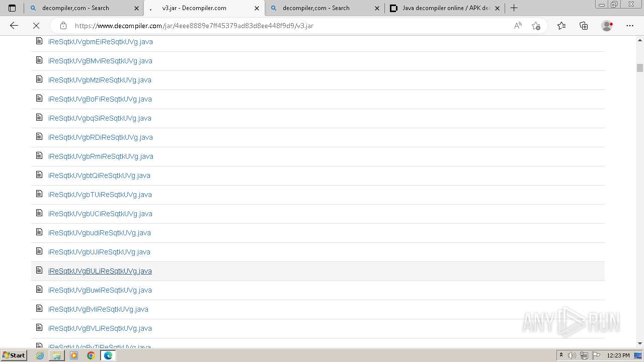Open Edge Settings and more menu

click(x=630, y=26)
